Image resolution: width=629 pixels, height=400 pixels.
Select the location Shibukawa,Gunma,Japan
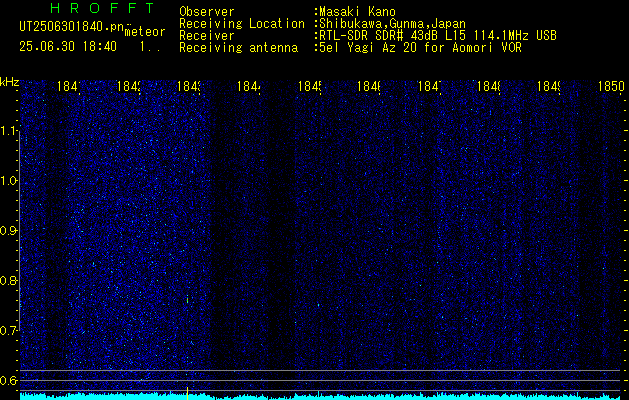[x=390, y=24]
